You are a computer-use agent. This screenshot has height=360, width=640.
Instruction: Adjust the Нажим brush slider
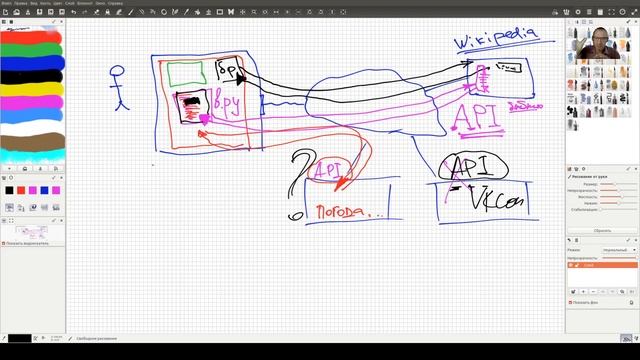click(x=618, y=203)
